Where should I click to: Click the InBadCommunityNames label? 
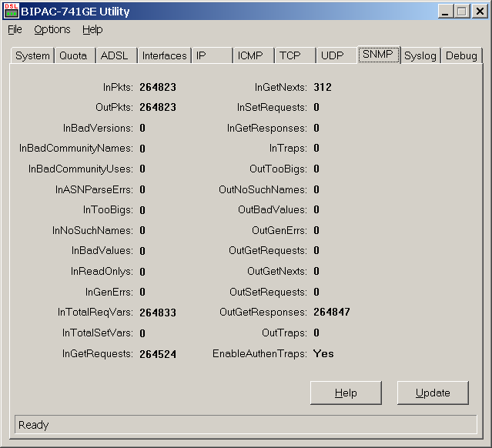(x=76, y=148)
